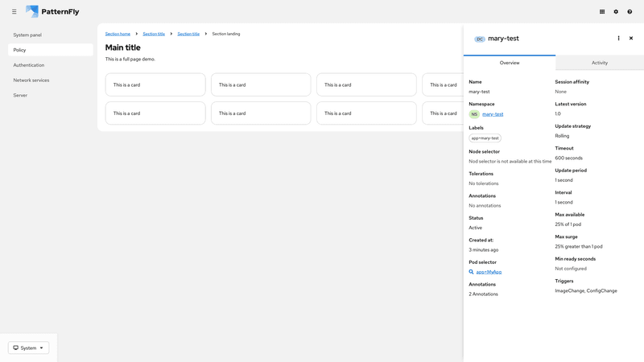644x362 pixels.
Task: Click 'Rolling' update strategy value
Action: pos(562,136)
